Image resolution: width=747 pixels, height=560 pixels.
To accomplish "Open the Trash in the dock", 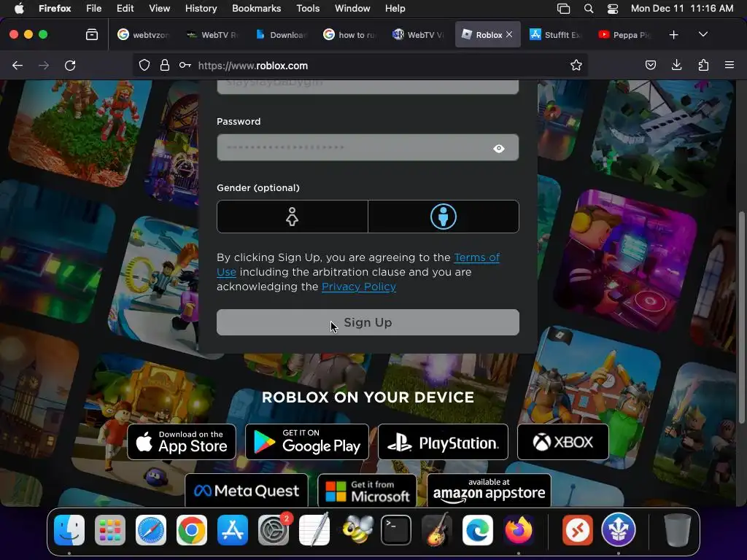I will pos(677,530).
